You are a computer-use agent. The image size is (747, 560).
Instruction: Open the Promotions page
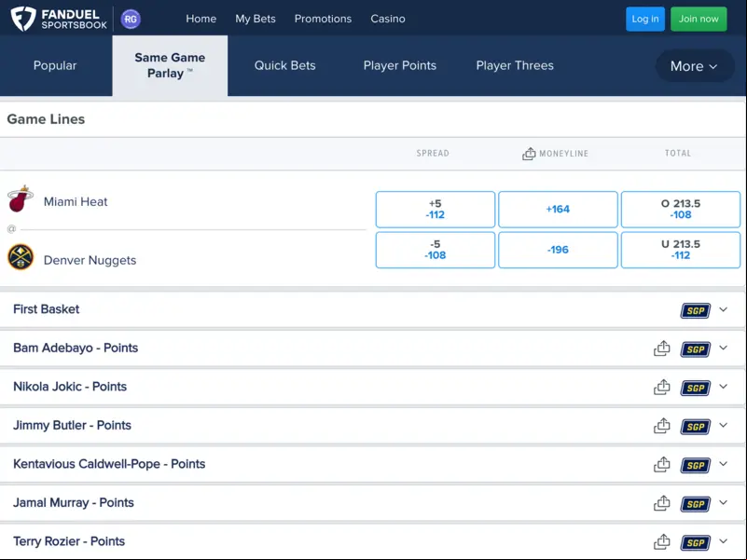click(323, 19)
